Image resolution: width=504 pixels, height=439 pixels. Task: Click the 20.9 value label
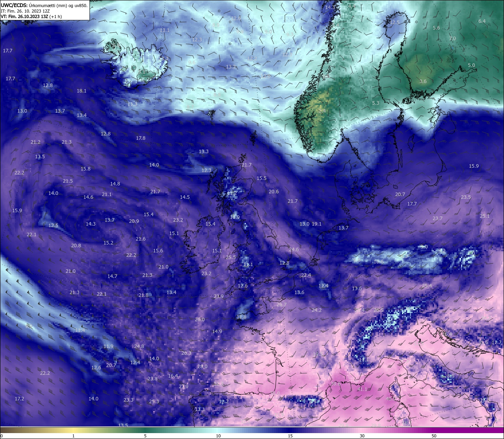click(x=134, y=221)
